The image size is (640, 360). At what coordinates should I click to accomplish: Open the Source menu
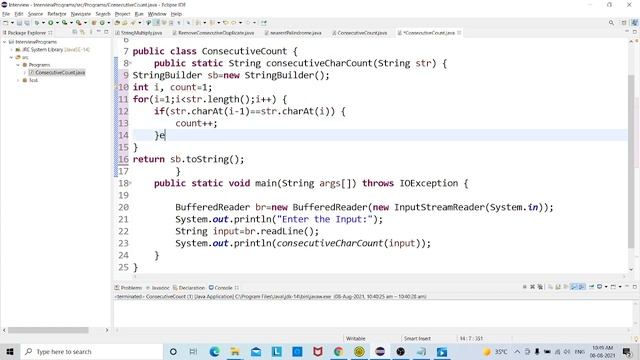35,14
